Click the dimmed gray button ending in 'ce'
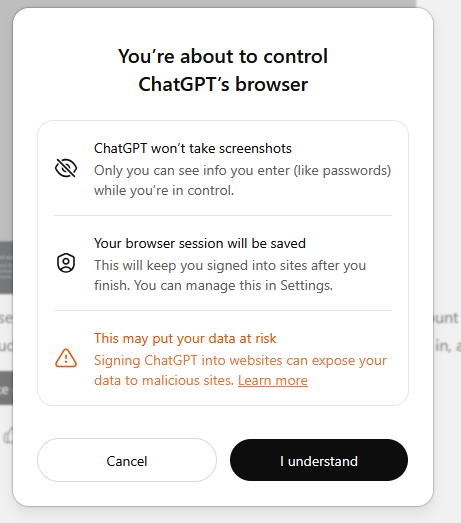This screenshot has width=461, height=523. 6,388
